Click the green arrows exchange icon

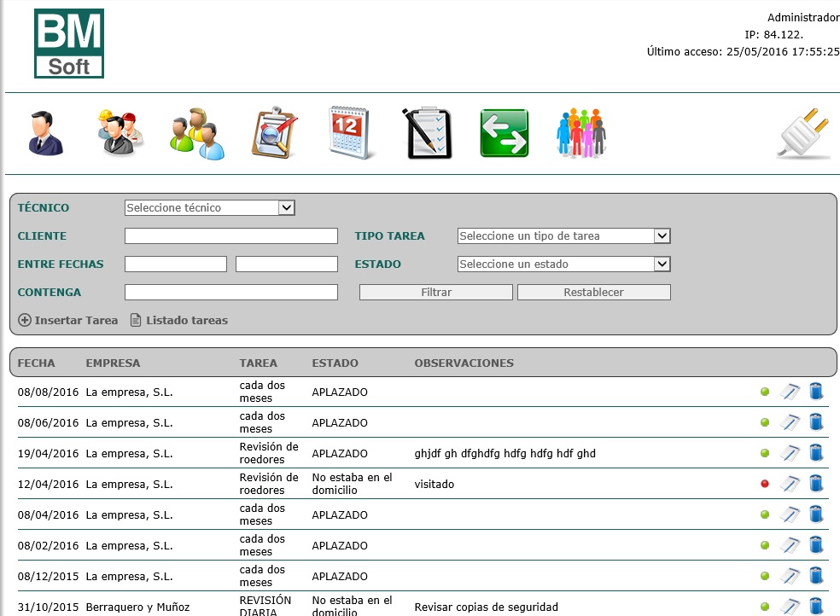coord(504,133)
